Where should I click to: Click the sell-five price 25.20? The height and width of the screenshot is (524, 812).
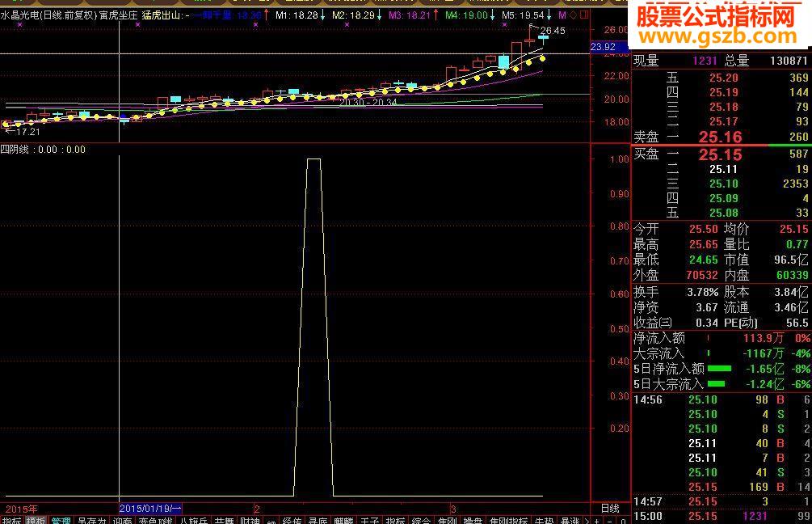723,78
